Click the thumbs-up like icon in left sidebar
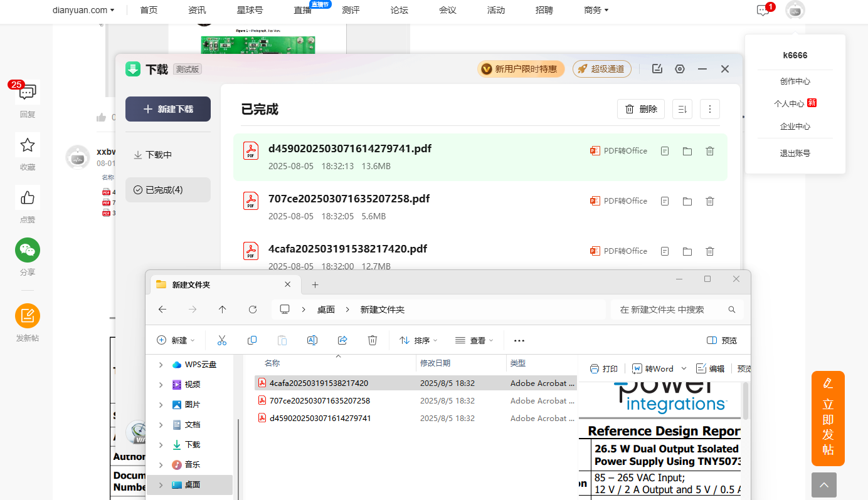Screen dimensions: 868x500 click(x=28, y=198)
